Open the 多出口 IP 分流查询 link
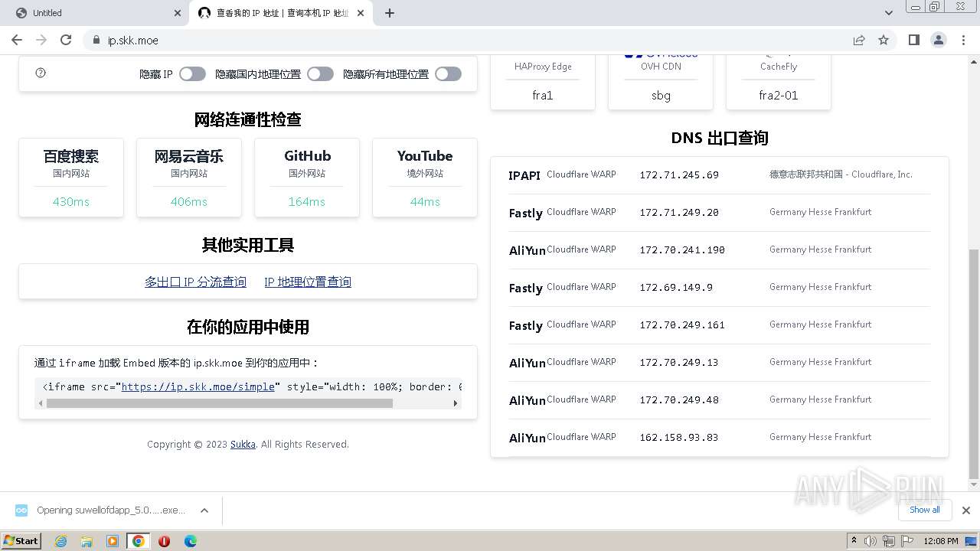980x551 pixels. coord(196,282)
